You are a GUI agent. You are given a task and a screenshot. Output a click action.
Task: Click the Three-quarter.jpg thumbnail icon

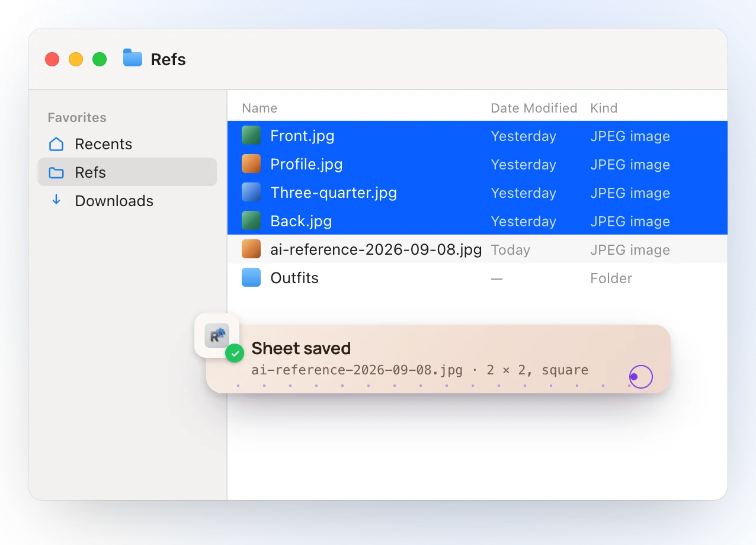(251, 193)
